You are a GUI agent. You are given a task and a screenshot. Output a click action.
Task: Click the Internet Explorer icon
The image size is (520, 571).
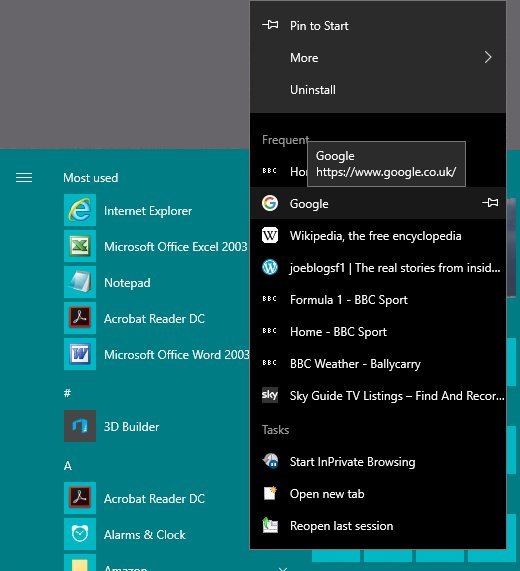pyautogui.click(x=80, y=210)
